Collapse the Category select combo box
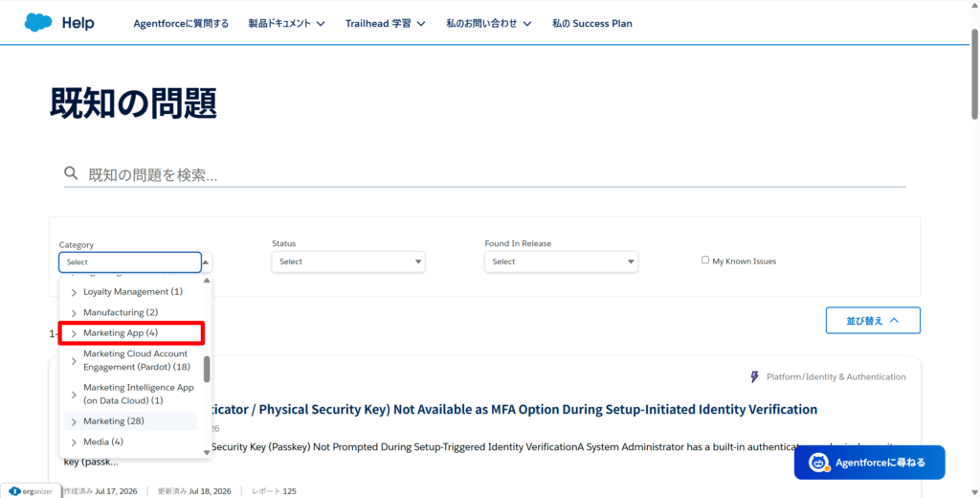The height and width of the screenshot is (498, 980). coord(135,262)
